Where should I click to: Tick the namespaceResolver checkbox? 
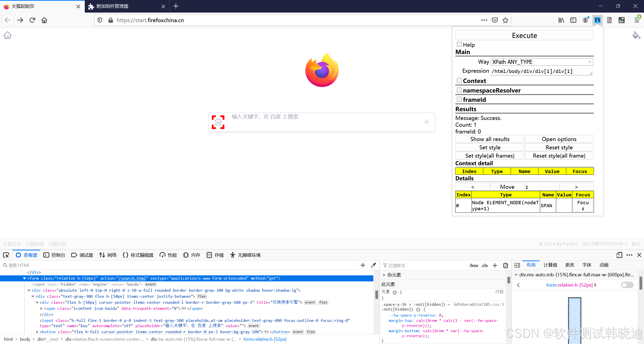coord(459,90)
